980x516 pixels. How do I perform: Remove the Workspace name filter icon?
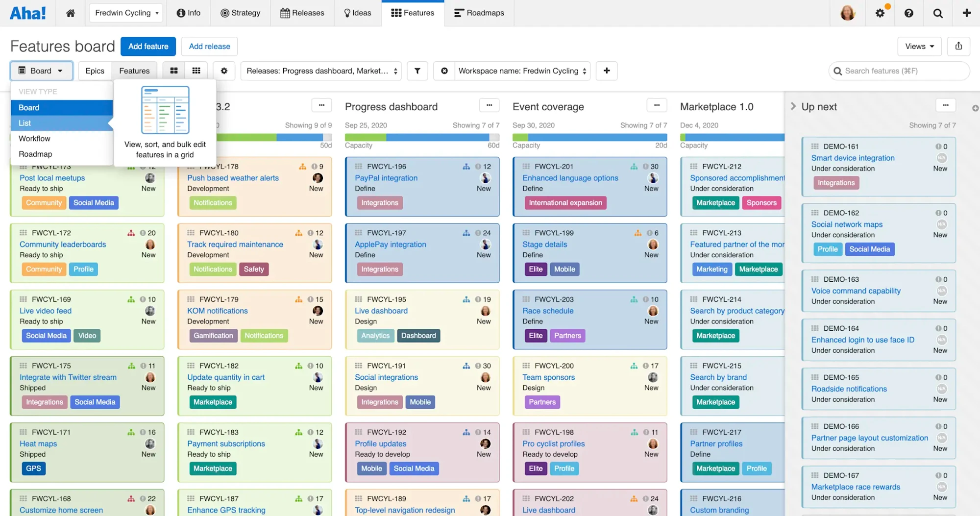coord(444,71)
